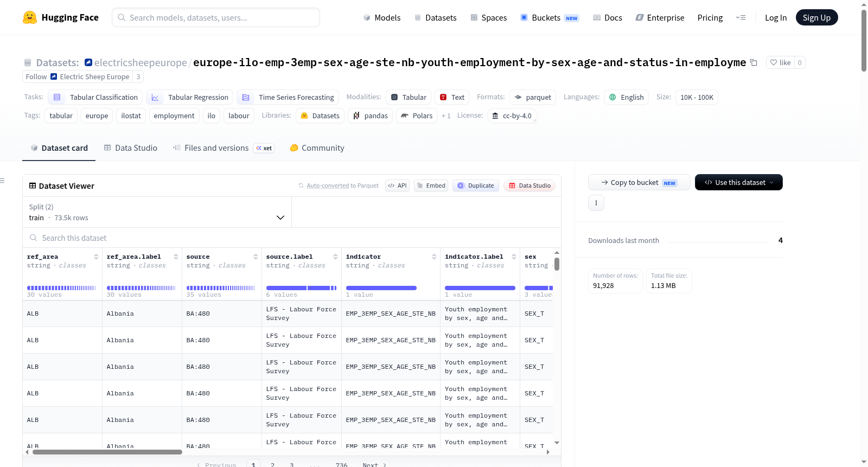Viewport: 868px width, 467px height.
Task: Switch to the Data Studio tab
Action: coord(131,148)
